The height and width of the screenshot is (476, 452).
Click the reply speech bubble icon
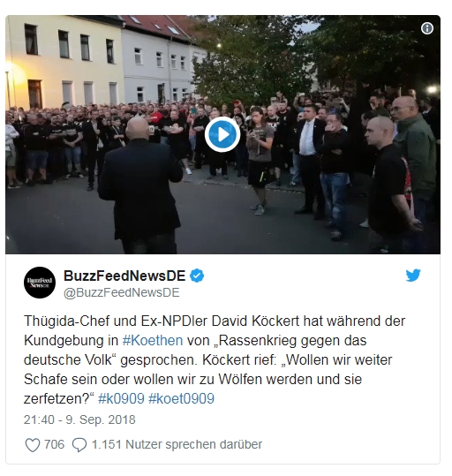79,445
